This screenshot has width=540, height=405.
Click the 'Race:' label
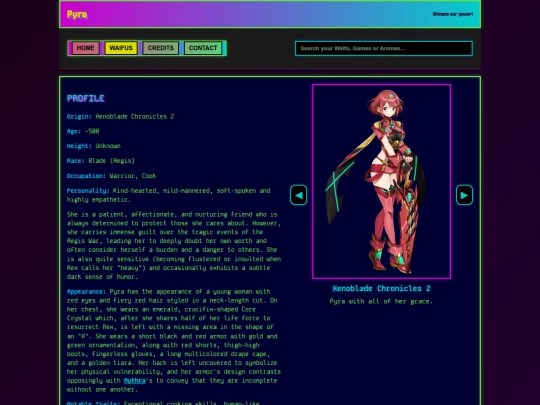pos(76,161)
